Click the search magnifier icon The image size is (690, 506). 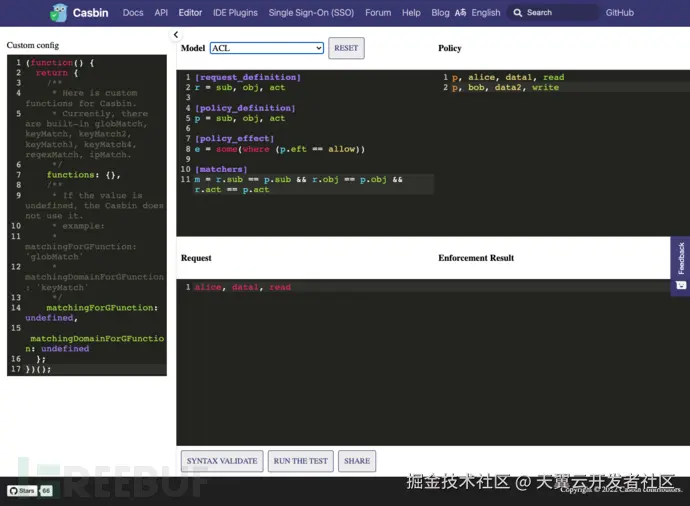(x=518, y=13)
